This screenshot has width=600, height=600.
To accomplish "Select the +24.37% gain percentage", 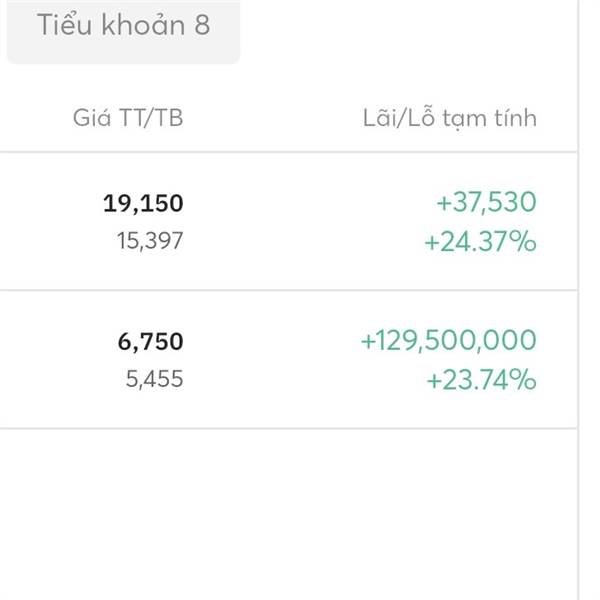I will tap(481, 241).
